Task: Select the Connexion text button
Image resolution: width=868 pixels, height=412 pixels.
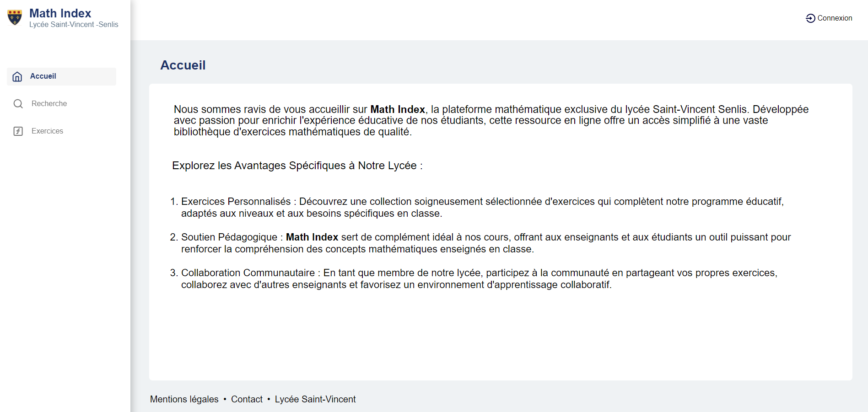Action: pyautogui.click(x=835, y=18)
